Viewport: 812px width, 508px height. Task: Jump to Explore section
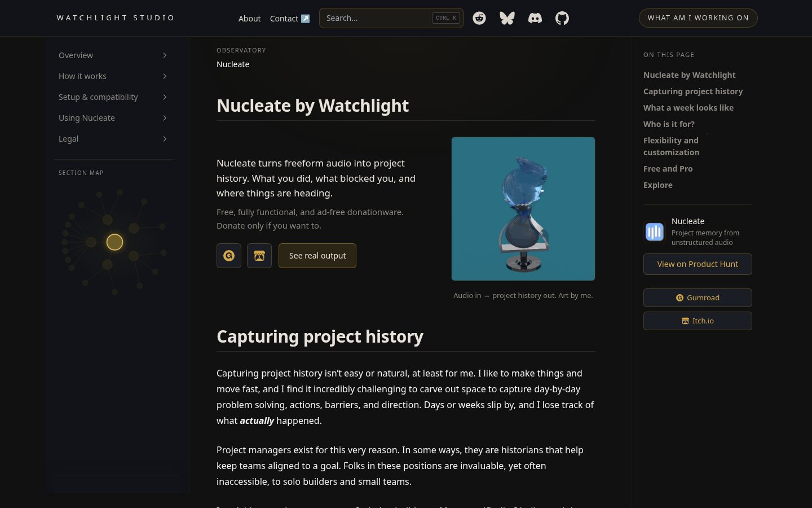pyautogui.click(x=657, y=185)
